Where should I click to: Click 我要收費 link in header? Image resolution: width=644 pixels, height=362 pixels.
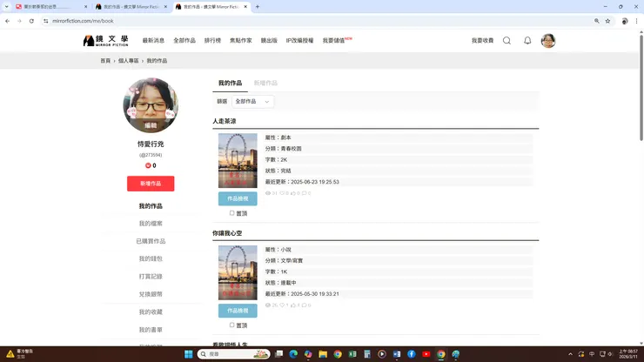pyautogui.click(x=483, y=40)
